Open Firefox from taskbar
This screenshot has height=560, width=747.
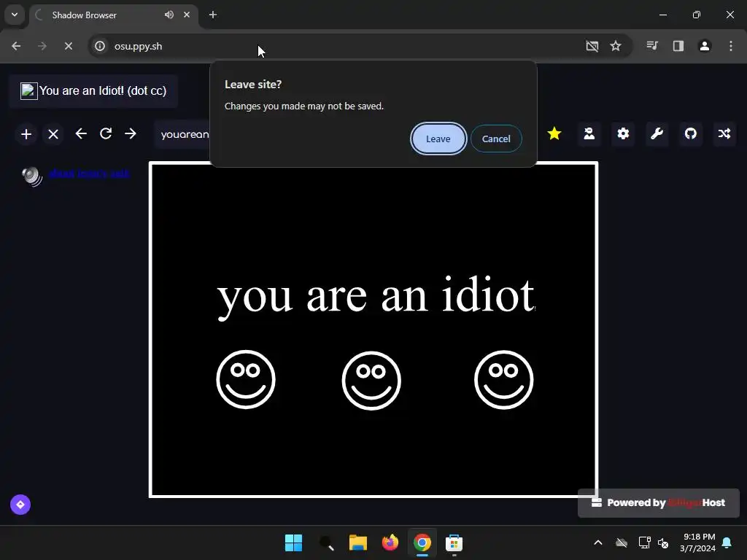click(390, 542)
